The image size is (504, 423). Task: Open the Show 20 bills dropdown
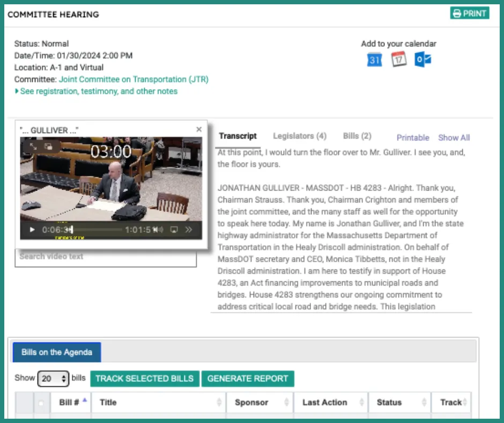[53, 378]
